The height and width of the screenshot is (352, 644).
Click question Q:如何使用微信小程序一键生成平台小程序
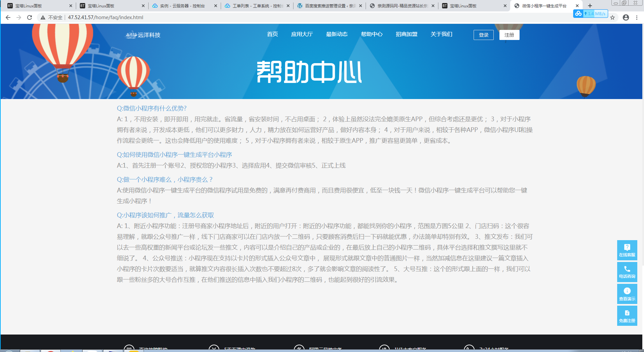pos(174,155)
